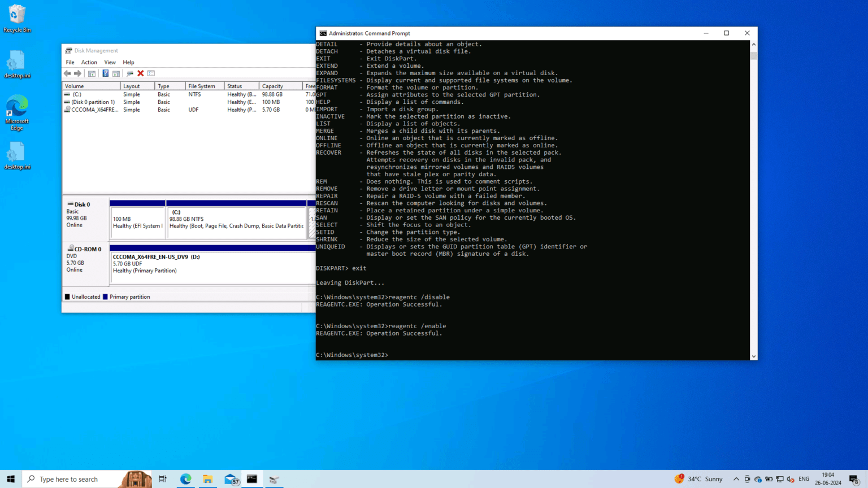Click the Disk Management title bar icon
The height and width of the screenshot is (488, 868).
click(x=69, y=50)
